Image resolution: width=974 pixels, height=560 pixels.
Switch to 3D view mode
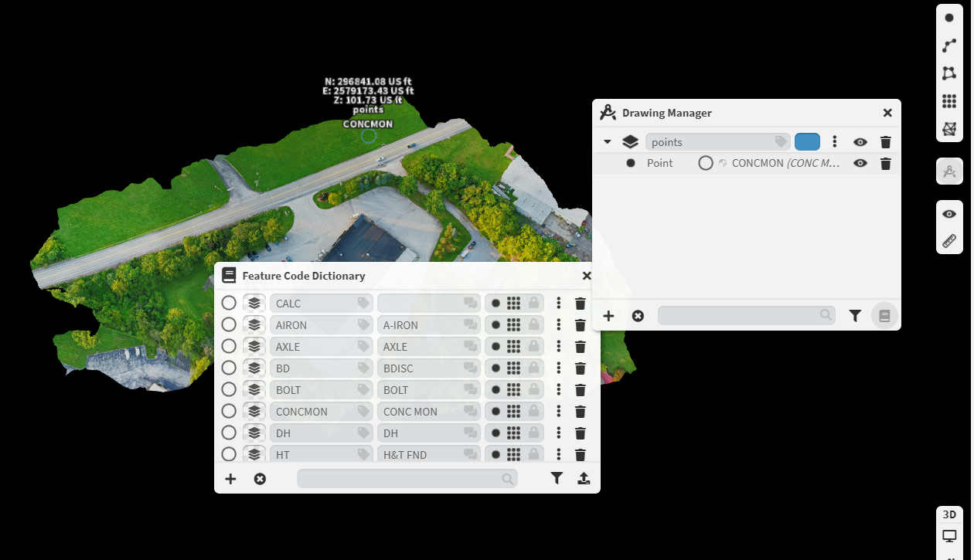coord(949,514)
